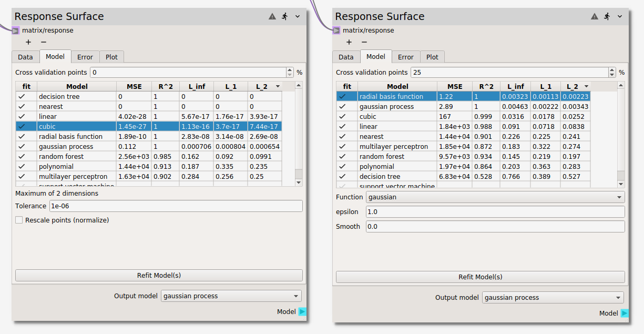644x334 pixels.
Task: Open the Function gaussian dropdown
Action: tap(495, 197)
